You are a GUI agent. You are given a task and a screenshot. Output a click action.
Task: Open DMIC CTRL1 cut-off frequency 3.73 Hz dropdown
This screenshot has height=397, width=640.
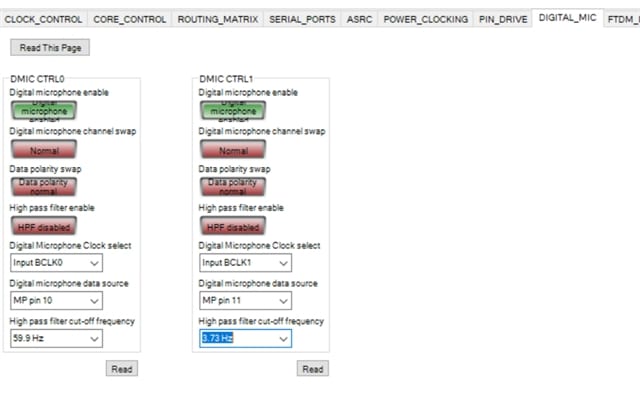click(245, 338)
